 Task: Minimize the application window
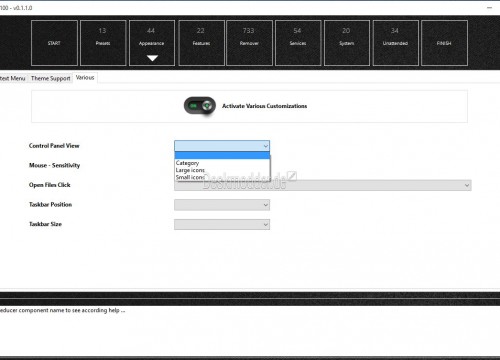coord(489,7)
